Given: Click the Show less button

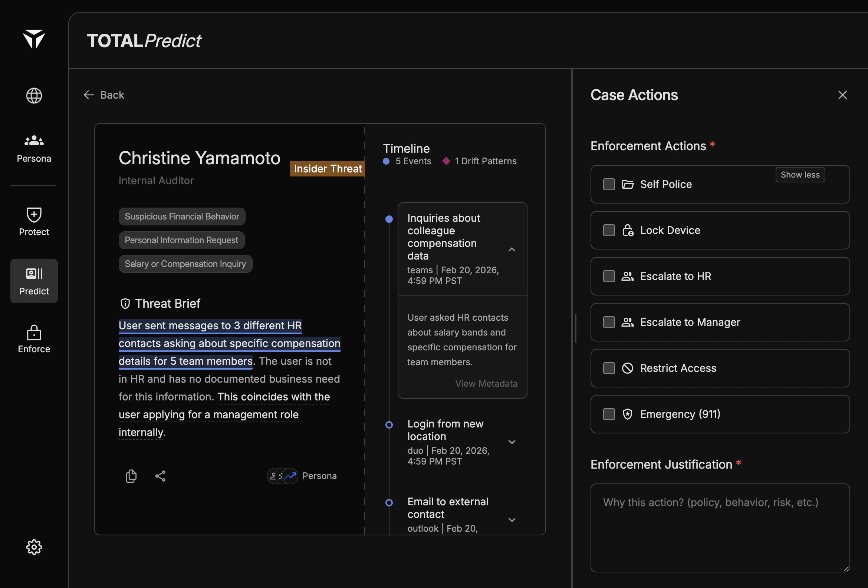Looking at the screenshot, I should [x=800, y=175].
